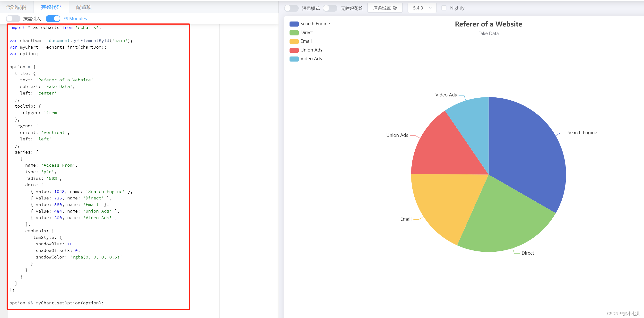Click 'Union Ads' label beside the pie

tap(397, 135)
